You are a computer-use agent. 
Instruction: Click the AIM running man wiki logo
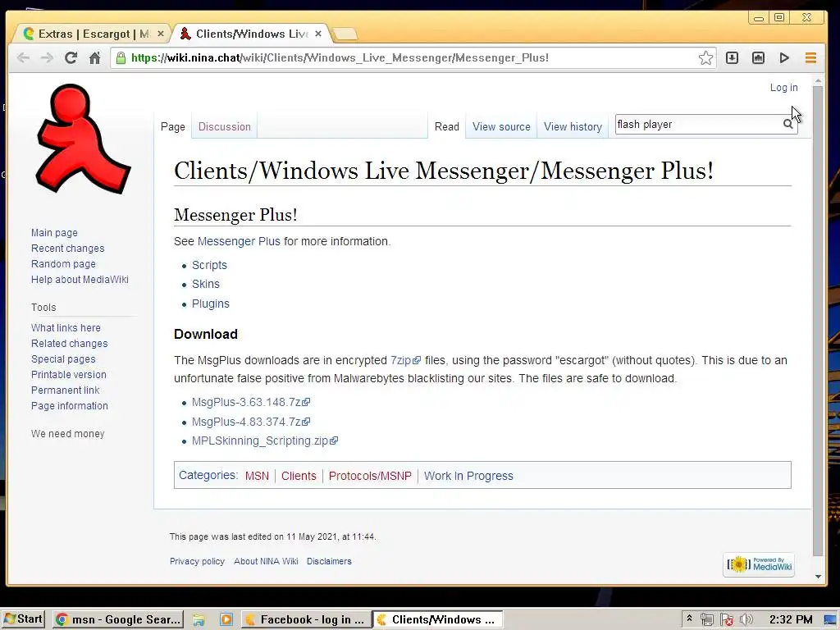click(x=83, y=138)
